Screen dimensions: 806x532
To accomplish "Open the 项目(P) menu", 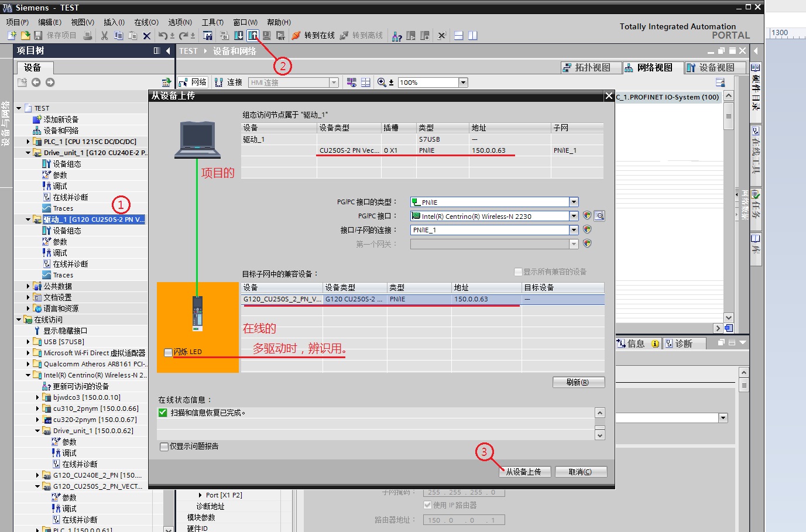I will coord(17,22).
